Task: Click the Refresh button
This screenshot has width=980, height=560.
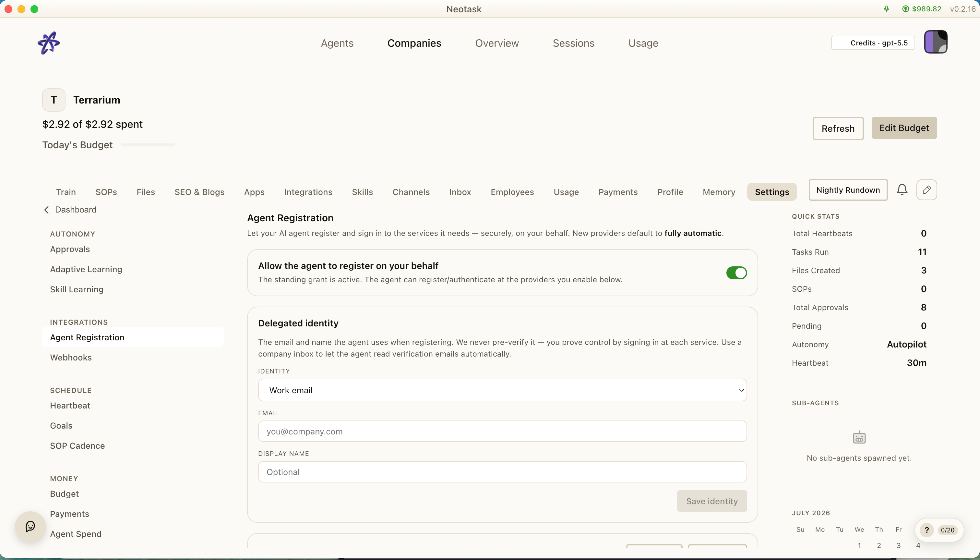Action: pyautogui.click(x=838, y=128)
